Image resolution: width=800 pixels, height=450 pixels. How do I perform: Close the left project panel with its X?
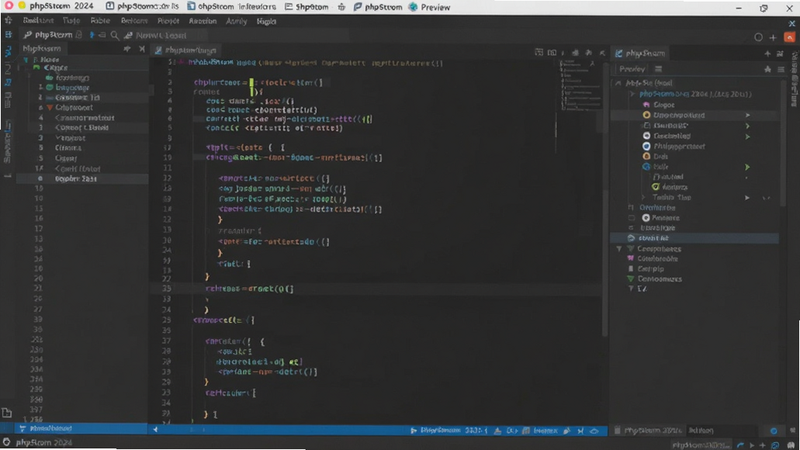(142, 48)
